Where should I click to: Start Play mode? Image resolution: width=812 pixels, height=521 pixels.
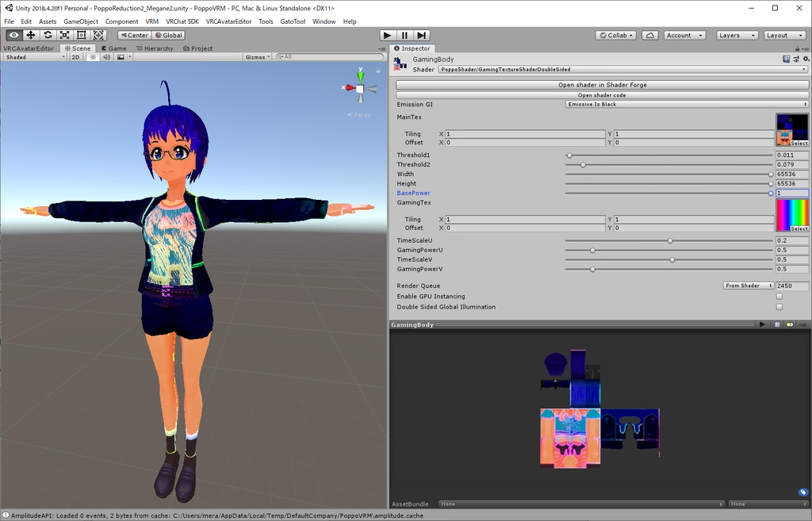(x=387, y=35)
